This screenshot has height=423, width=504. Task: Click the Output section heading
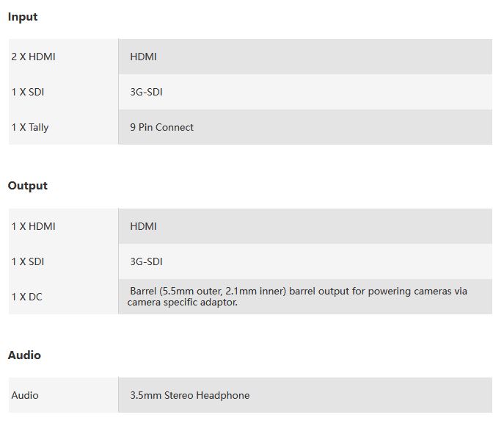click(x=28, y=186)
